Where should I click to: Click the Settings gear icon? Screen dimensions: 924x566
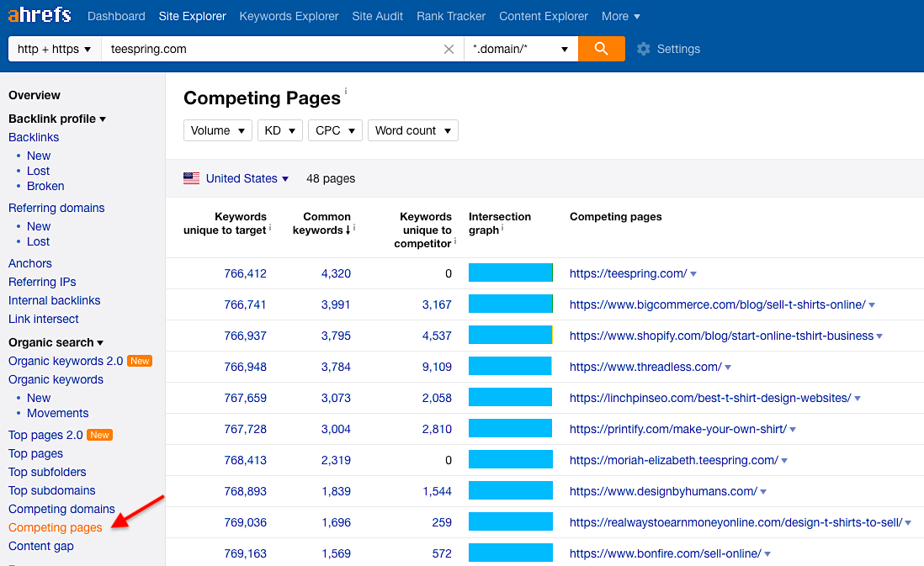644,49
